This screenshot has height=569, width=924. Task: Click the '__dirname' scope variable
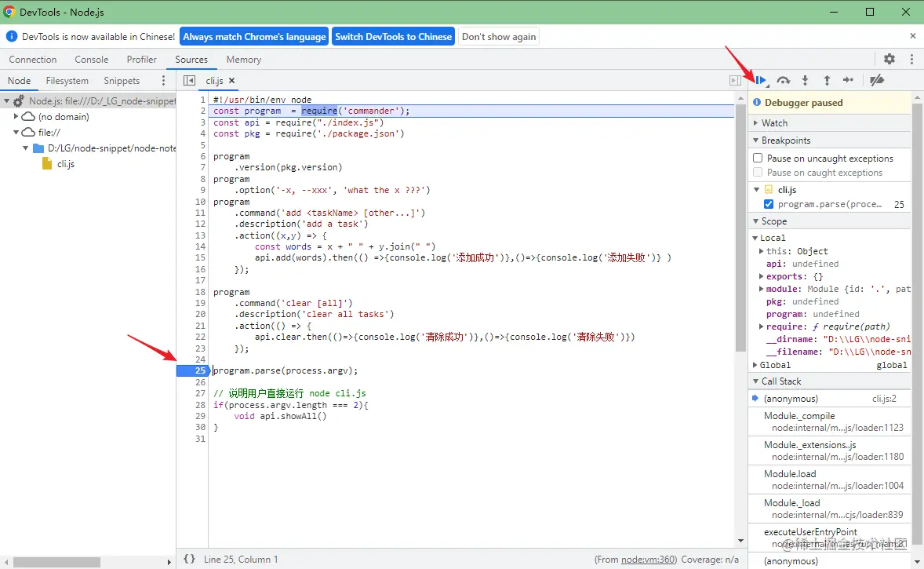tap(791, 340)
